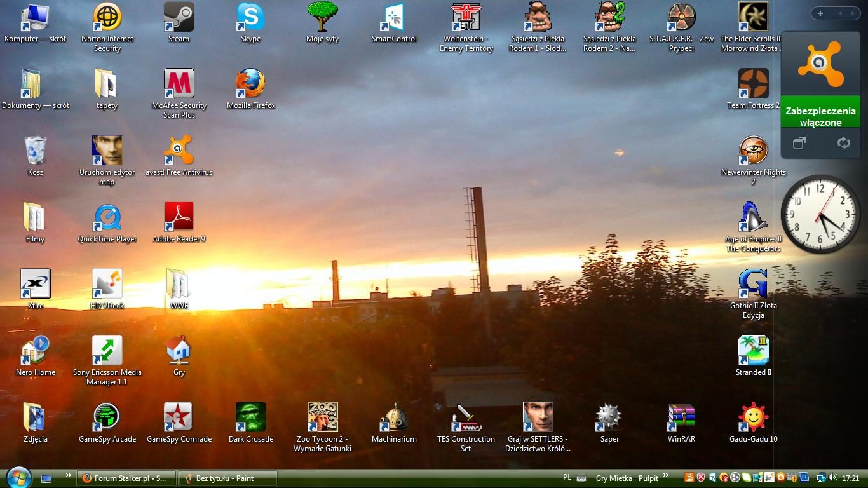
Task: Switch to the Bez tytułu - Paint window
Action: coord(227,478)
